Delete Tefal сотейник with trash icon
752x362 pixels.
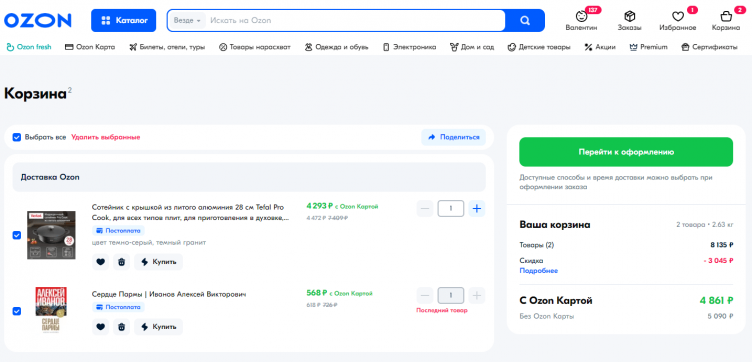pos(121,262)
